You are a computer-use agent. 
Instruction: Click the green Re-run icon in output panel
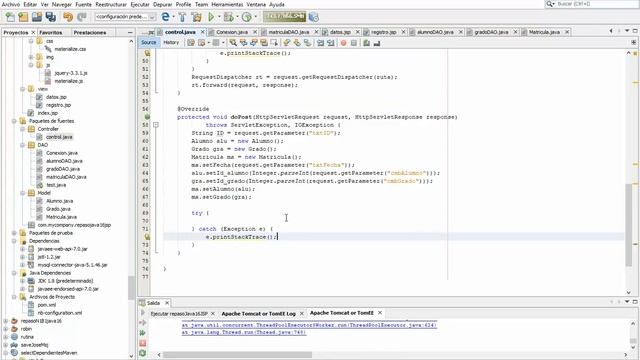pos(142,333)
